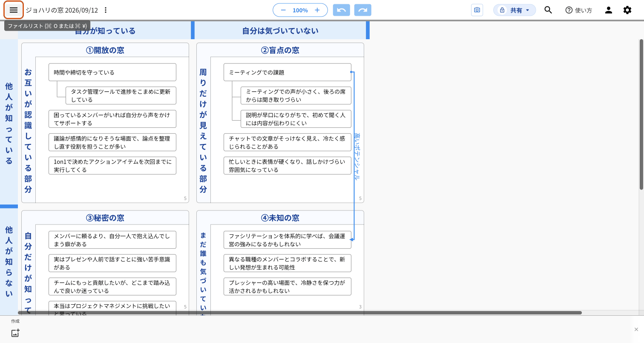
Task: Select the 1on1で決めたアクションアイテム card
Action: click(112, 166)
